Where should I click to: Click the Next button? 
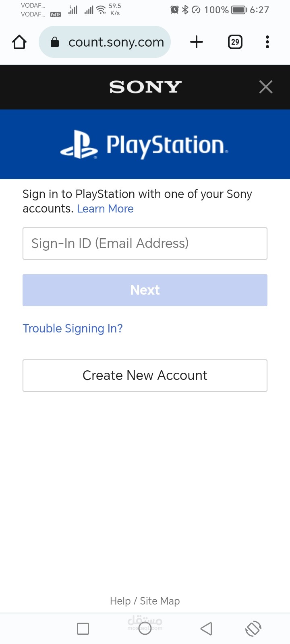(145, 290)
